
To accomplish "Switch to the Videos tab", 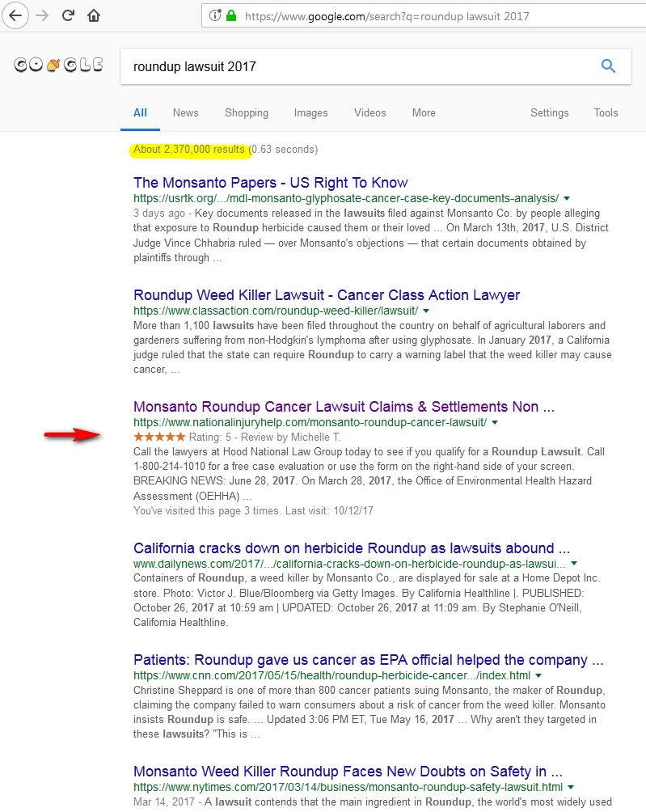I will click(x=370, y=113).
